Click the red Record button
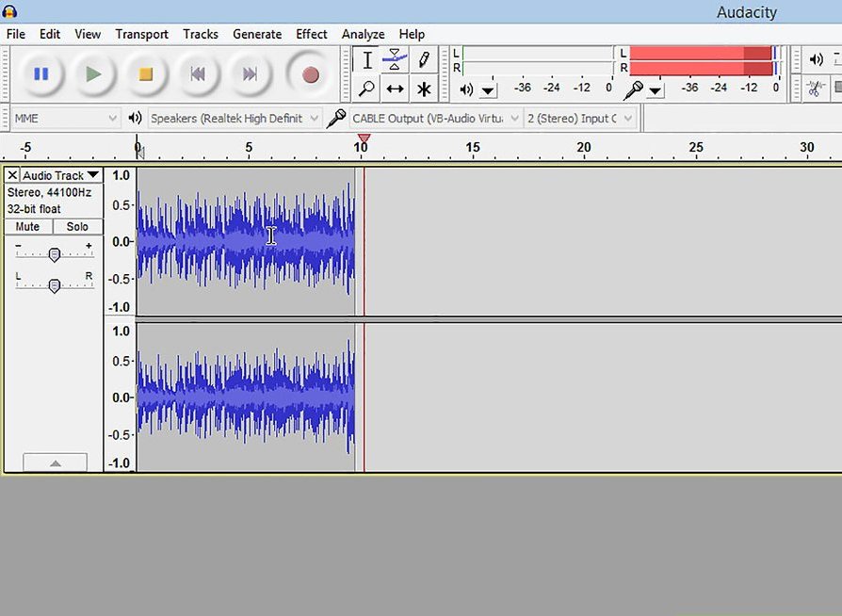Screen dimensions: 842x616 (311, 74)
